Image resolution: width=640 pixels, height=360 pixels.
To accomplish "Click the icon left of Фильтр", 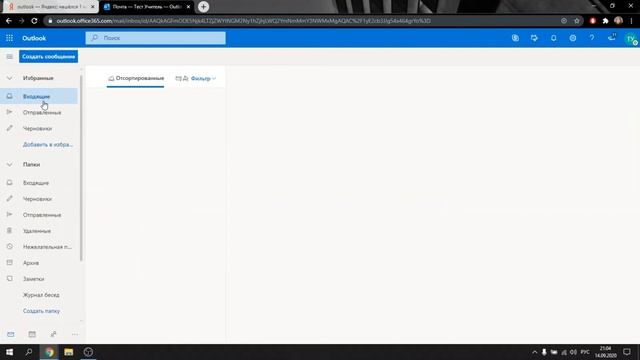I will click(182, 78).
